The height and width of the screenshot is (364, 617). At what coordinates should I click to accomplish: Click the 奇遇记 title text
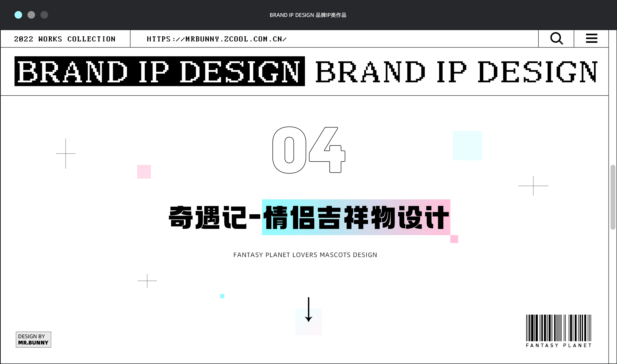(208, 217)
